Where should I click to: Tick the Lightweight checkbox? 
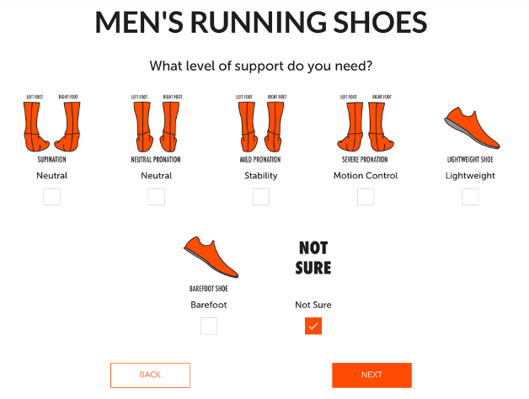pyautogui.click(x=470, y=197)
